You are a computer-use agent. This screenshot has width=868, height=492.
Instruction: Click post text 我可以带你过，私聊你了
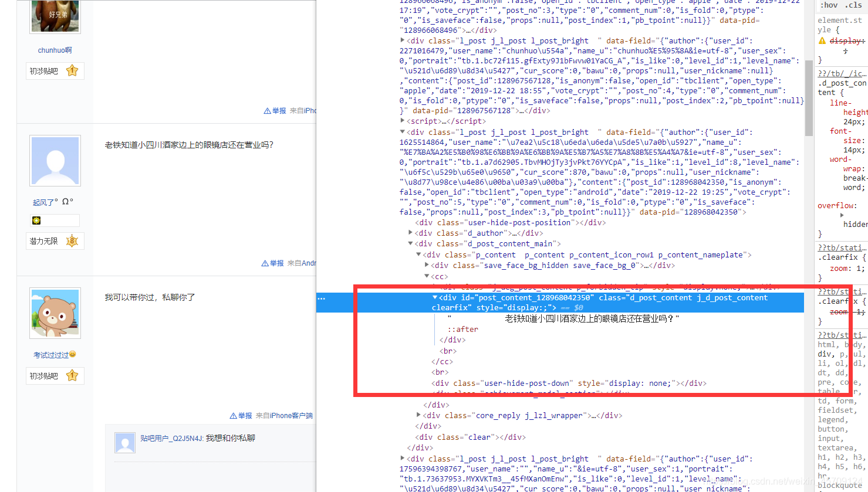[150, 297]
